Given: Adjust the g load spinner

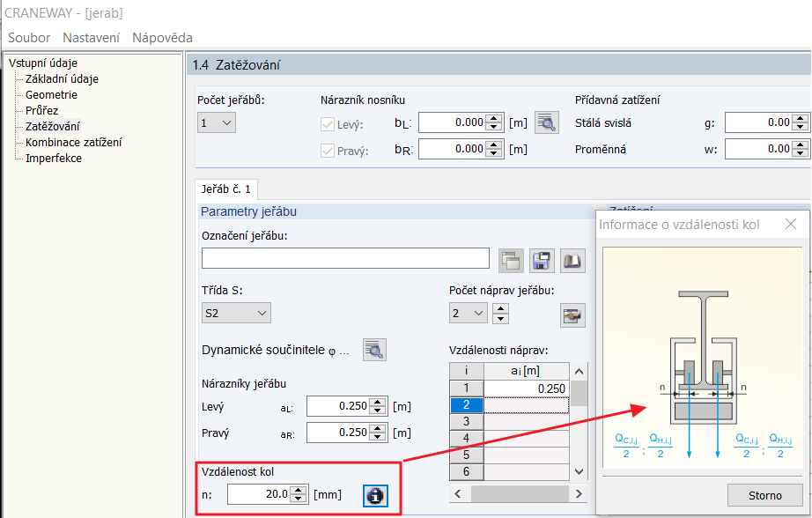Looking at the screenshot, I should 801,122.
